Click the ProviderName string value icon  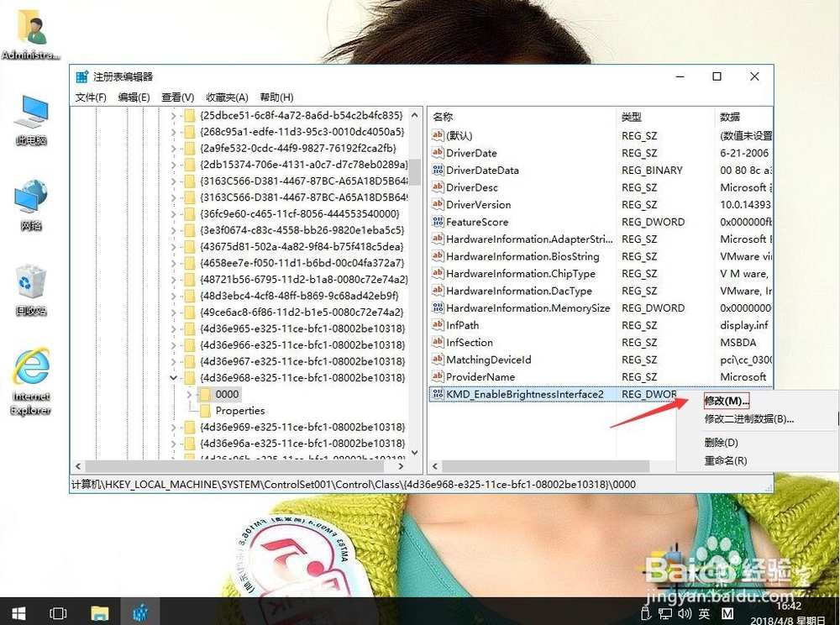(438, 376)
